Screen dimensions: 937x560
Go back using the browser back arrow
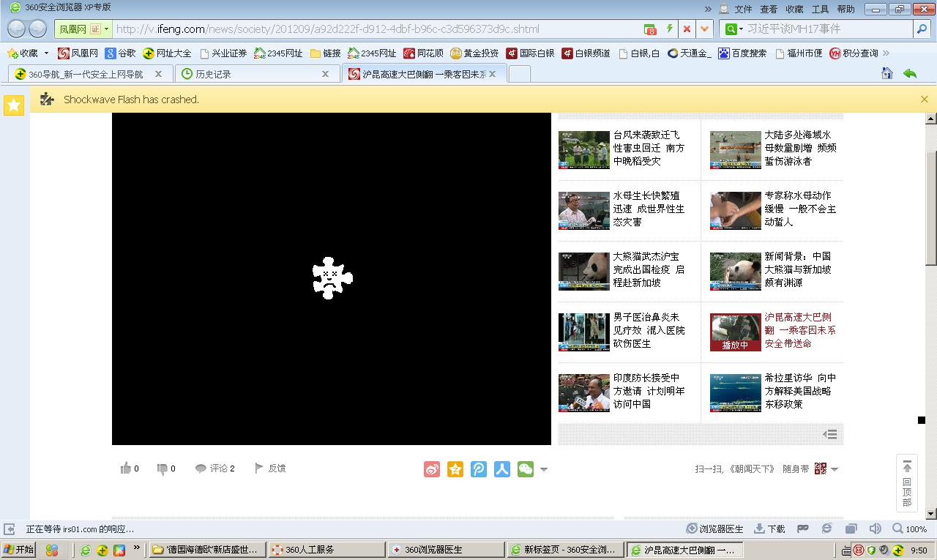(17, 29)
